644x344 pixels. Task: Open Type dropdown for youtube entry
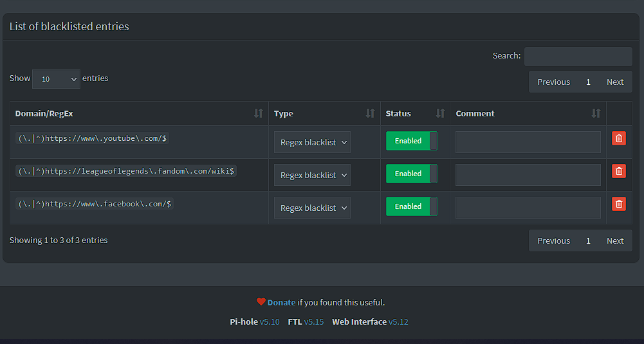312,143
